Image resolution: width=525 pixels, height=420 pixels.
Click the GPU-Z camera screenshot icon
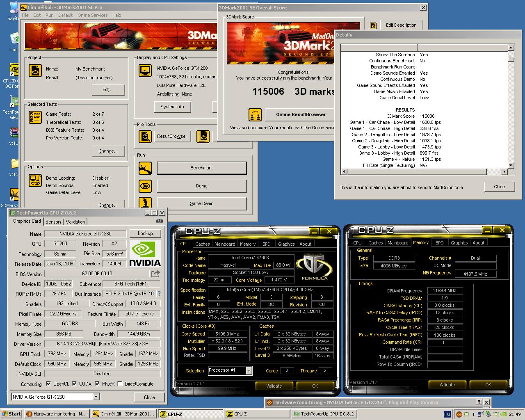click(159, 221)
